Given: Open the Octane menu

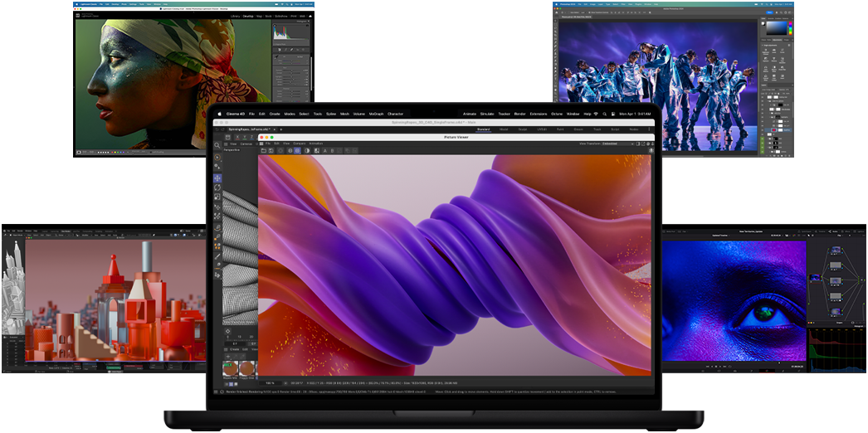Looking at the screenshot, I should pyautogui.click(x=557, y=114).
